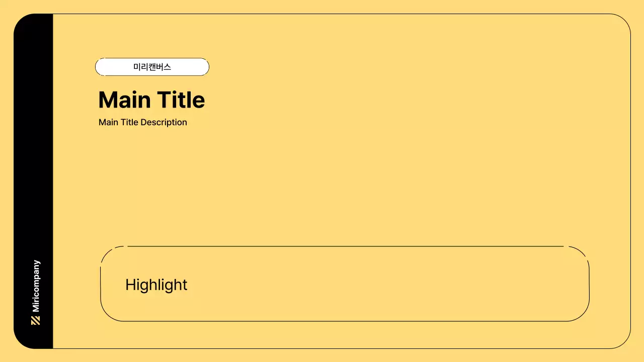This screenshot has width=644, height=362.
Task: Select the Highlight text
Action: point(156,285)
